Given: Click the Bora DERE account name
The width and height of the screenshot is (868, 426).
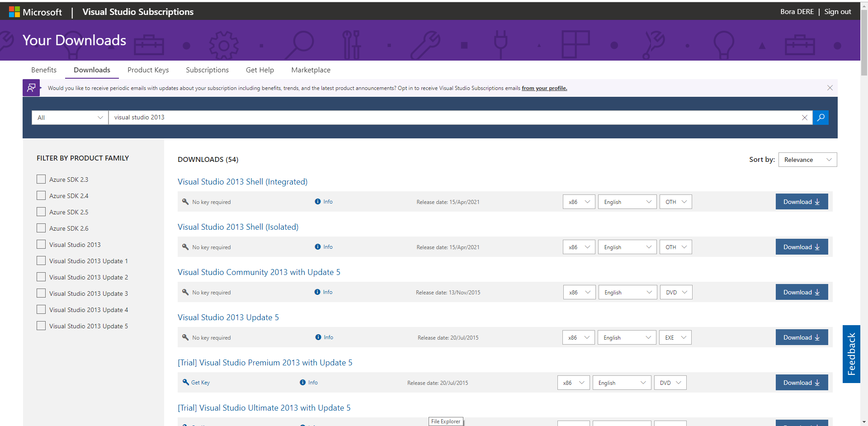Looking at the screenshot, I should click(x=797, y=12).
